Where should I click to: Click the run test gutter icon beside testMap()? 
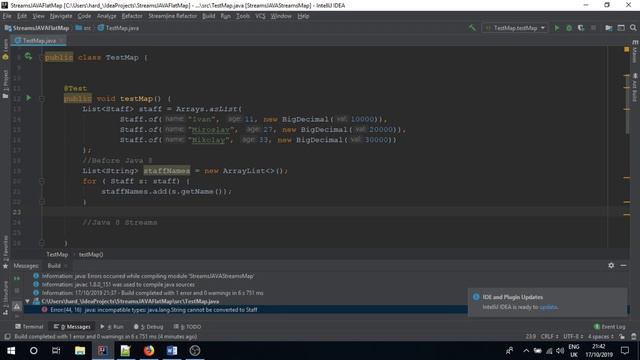click(29, 98)
